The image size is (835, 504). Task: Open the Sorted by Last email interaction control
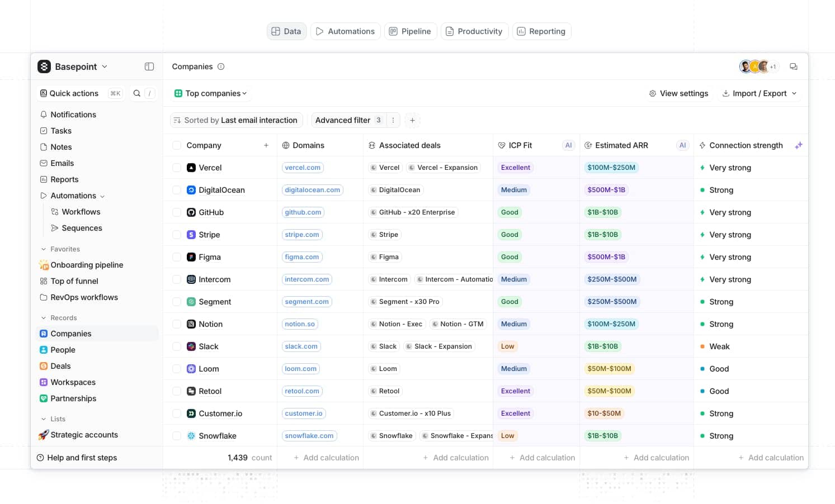click(236, 120)
